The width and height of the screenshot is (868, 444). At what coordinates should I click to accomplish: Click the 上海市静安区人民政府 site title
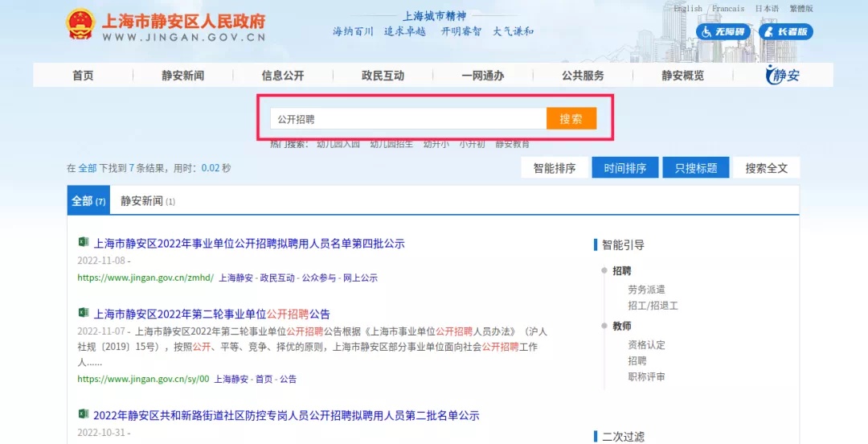[x=184, y=21]
